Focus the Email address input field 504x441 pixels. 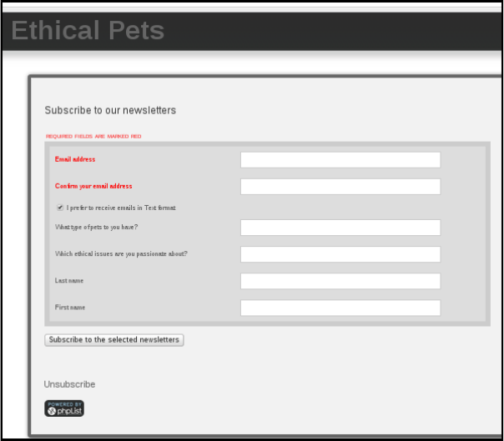pos(340,160)
